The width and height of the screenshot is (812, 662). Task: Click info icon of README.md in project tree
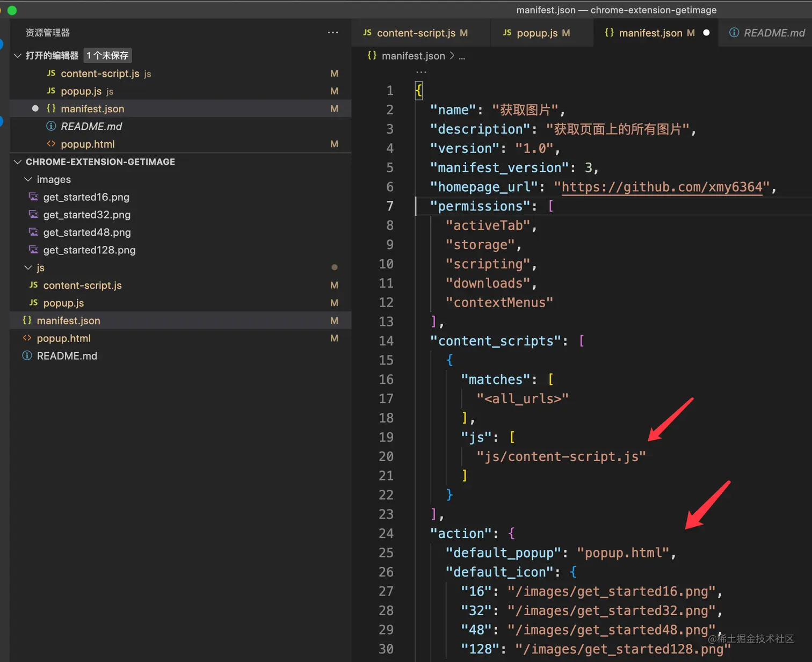tap(27, 356)
